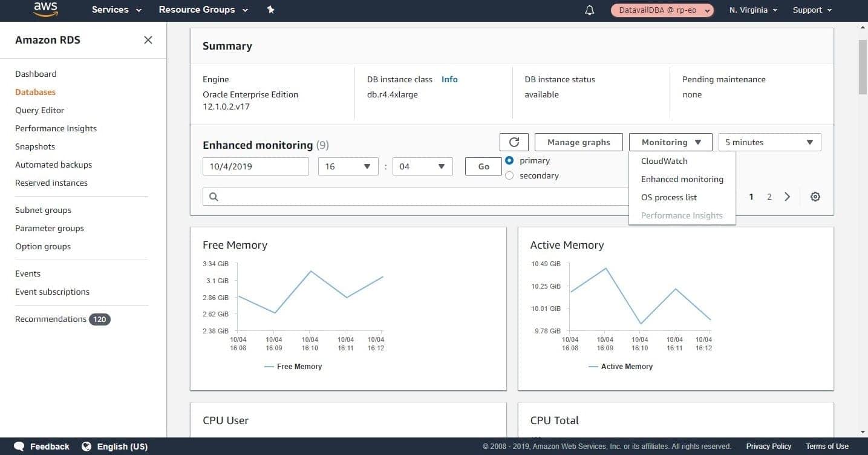Refresh the enhanced monitoring graphs
The image size is (868, 455).
514,142
